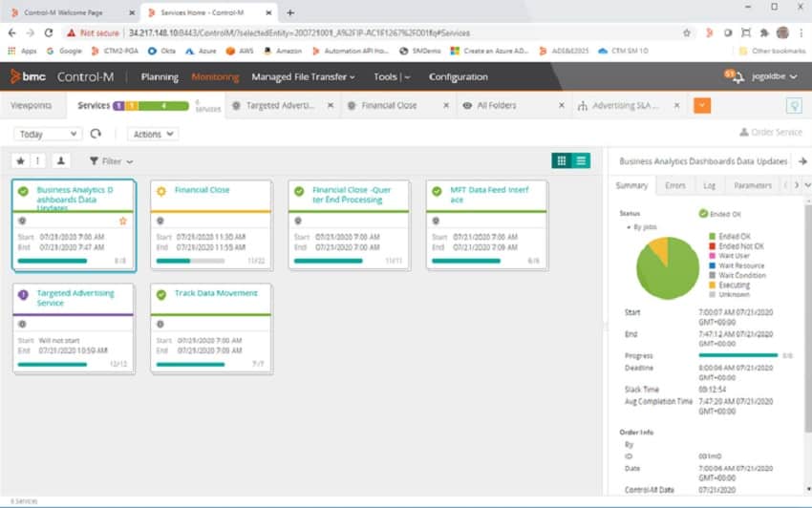This screenshot has height=508, width=812.
Task: Click the lightbulb help icon
Action: pyautogui.click(x=795, y=106)
